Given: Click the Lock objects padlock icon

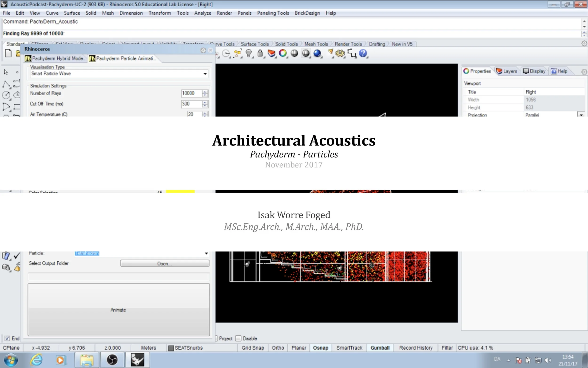Looking at the screenshot, I should 260,53.
